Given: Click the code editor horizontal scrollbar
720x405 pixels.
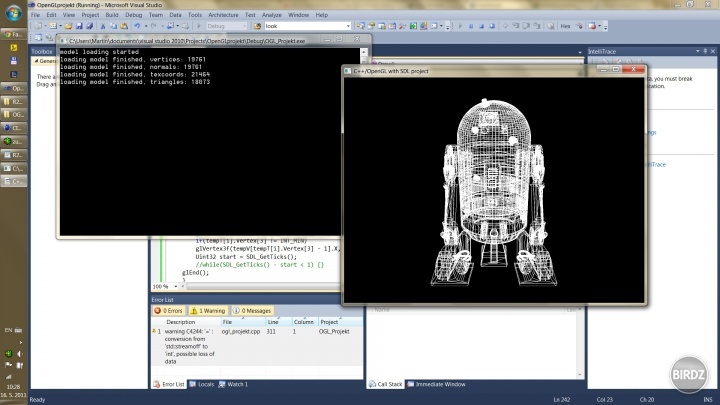Looking at the screenshot, I should click(x=262, y=287).
